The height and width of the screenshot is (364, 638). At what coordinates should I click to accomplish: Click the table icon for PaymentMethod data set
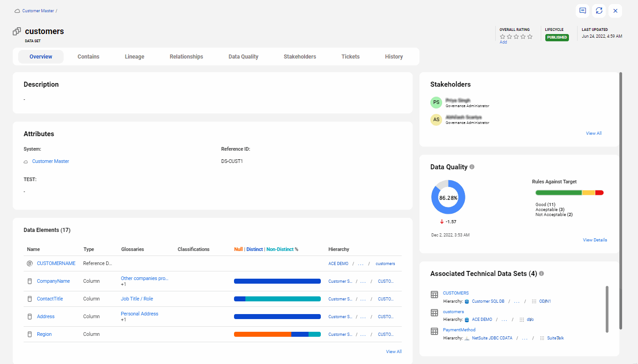pyautogui.click(x=434, y=331)
